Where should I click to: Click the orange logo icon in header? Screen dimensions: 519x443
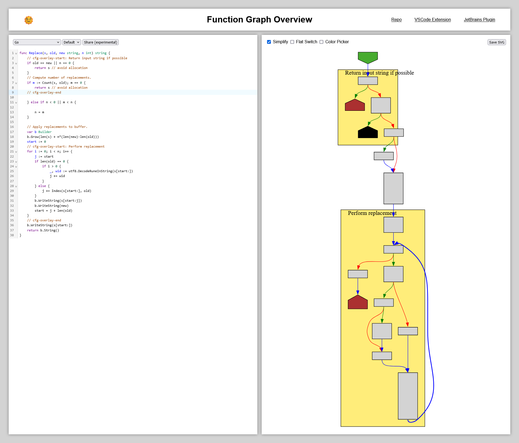tap(29, 20)
